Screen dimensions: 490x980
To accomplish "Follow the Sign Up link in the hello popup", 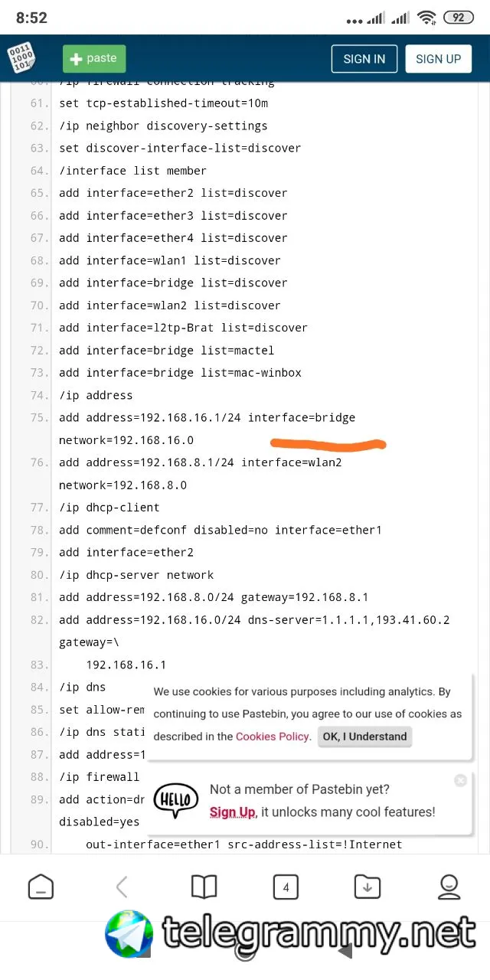I will tap(232, 812).
